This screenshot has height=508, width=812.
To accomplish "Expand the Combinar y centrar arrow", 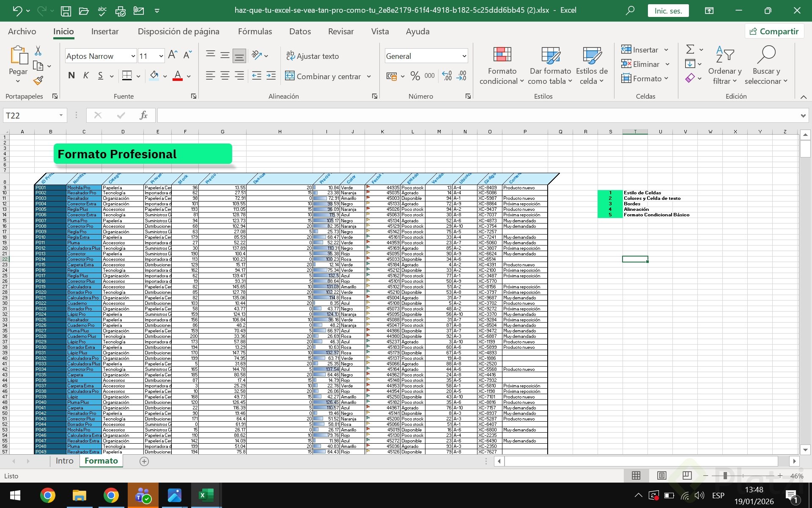I will coord(369,77).
